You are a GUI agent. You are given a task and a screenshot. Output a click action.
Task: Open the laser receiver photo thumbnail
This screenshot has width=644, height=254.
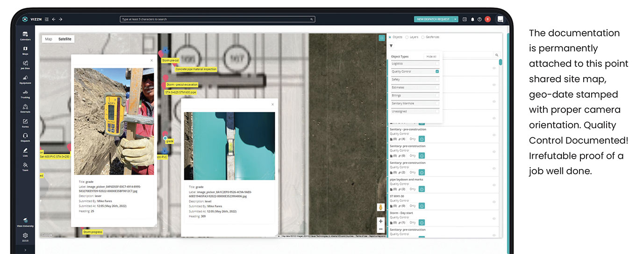114,122
